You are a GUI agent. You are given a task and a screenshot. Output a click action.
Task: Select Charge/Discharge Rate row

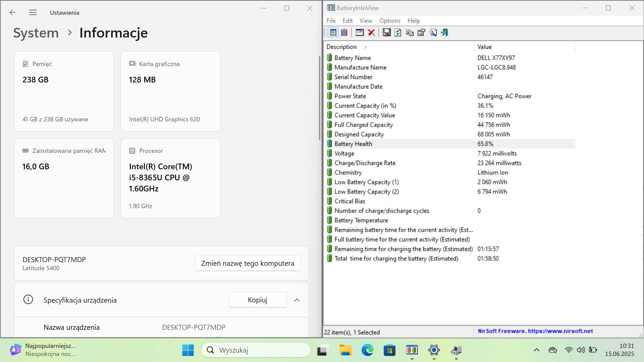tap(449, 163)
